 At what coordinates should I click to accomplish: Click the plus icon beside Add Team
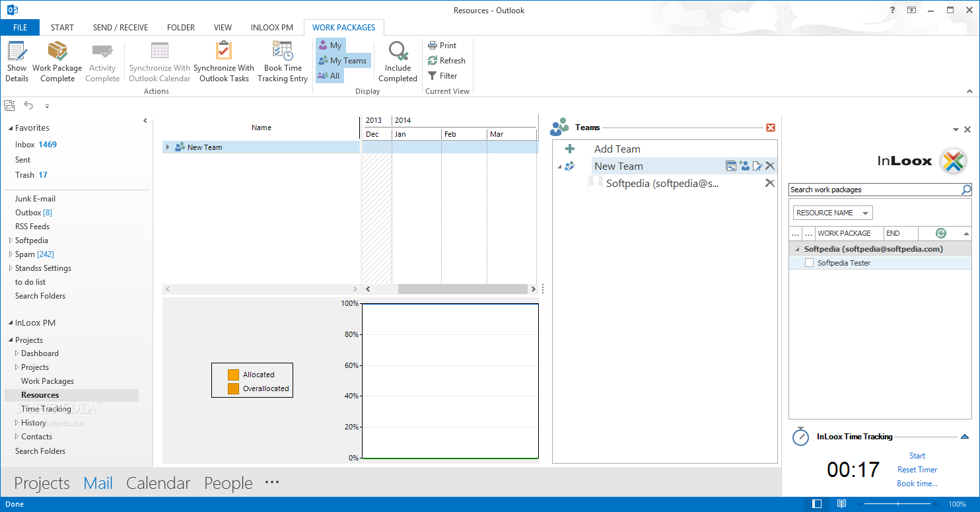coord(570,149)
